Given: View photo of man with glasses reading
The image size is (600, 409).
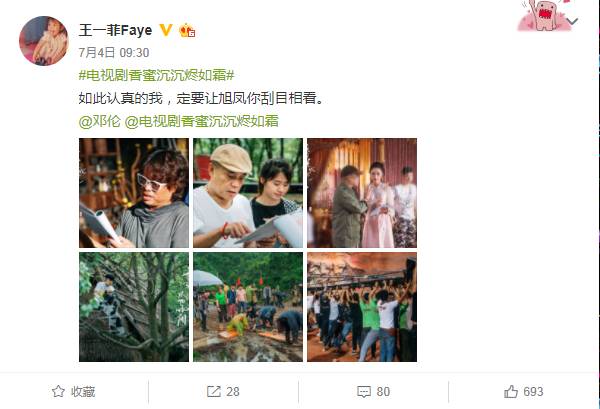Looking at the screenshot, I should (x=134, y=193).
